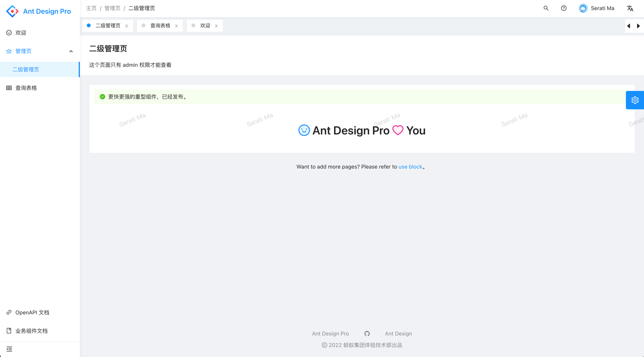Click the Serati Ma avatar
This screenshot has width=644, height=357.
coord(583,8)
